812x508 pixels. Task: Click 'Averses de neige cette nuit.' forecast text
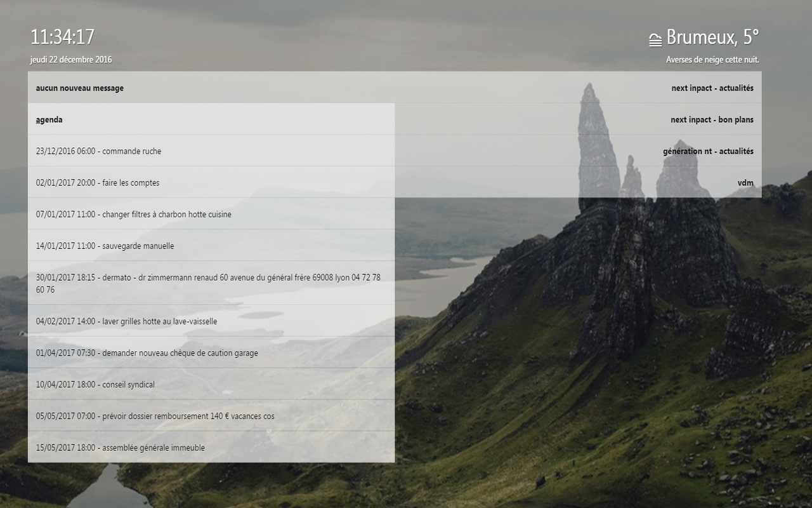tap(712, 60)
